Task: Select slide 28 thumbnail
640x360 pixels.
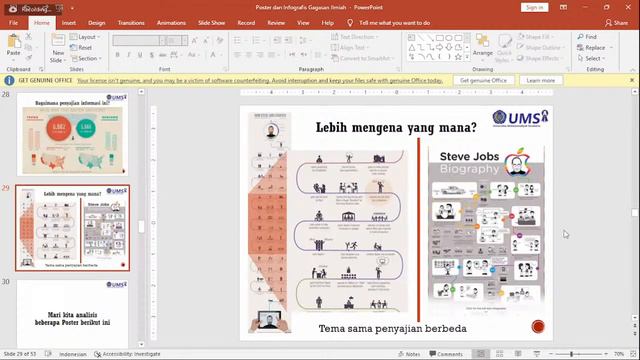Action: 72,134
